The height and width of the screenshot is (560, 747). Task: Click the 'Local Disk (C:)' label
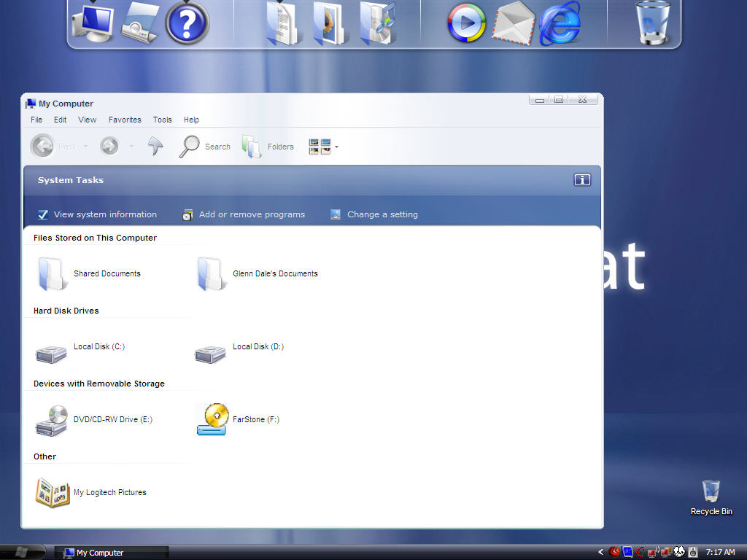click(99, 346)
